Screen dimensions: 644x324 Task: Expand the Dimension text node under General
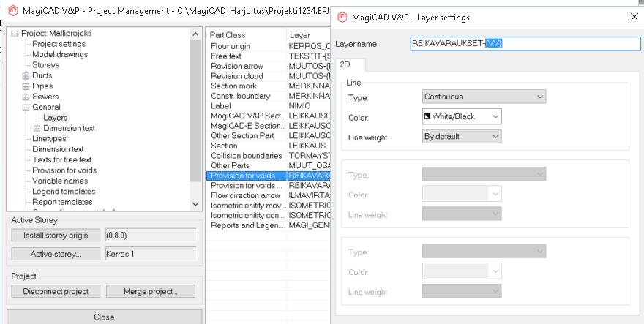(37, 129)
